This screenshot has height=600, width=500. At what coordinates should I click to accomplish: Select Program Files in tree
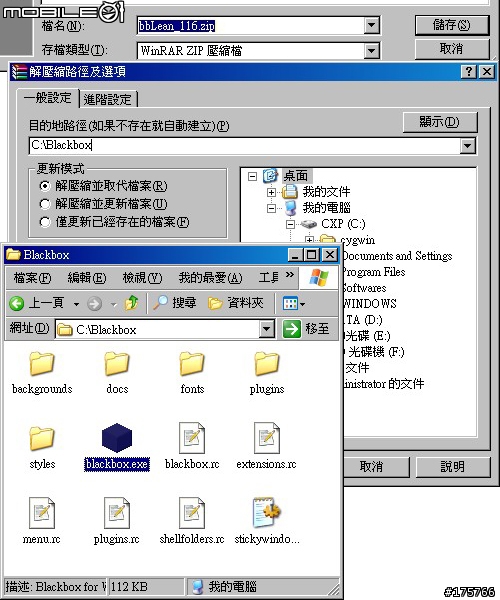pyautogui.click(x=374, y=272)
